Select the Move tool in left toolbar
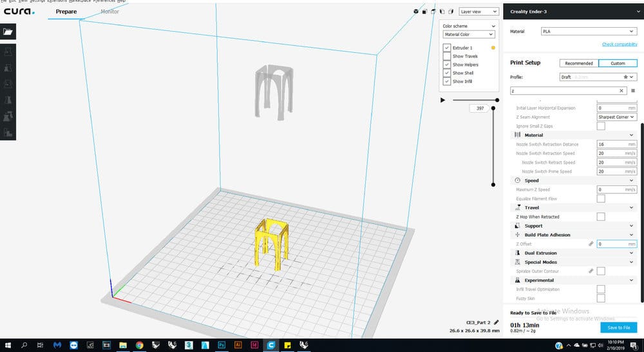This screenshot has height=352, width=644. pos(8,52)
